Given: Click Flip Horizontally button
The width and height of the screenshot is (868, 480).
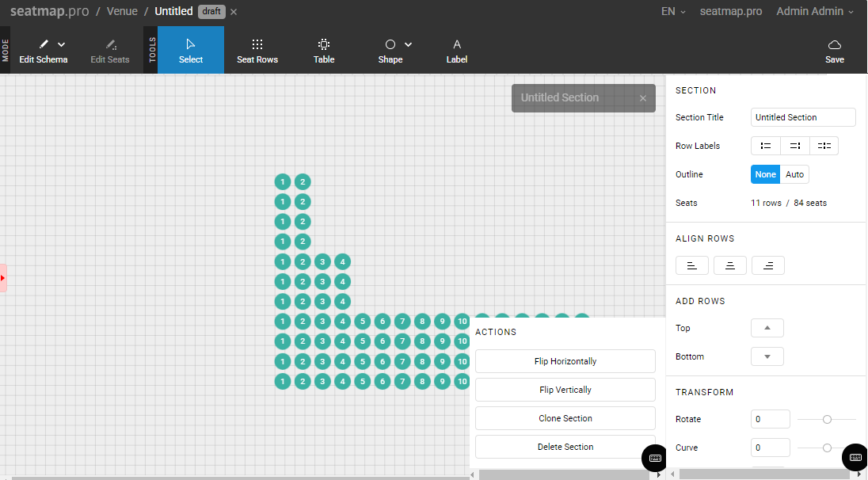Looking at the screenshot, I should (565, 361).
